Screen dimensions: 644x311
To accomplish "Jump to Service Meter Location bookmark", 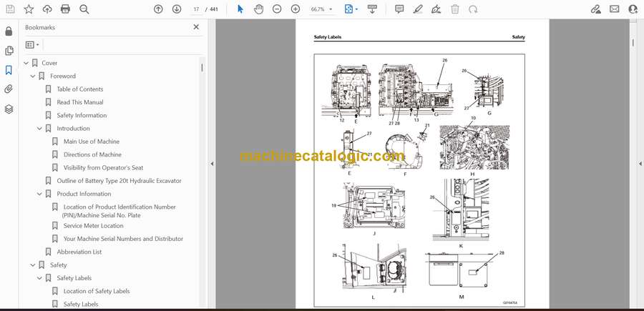I will 93,226.
